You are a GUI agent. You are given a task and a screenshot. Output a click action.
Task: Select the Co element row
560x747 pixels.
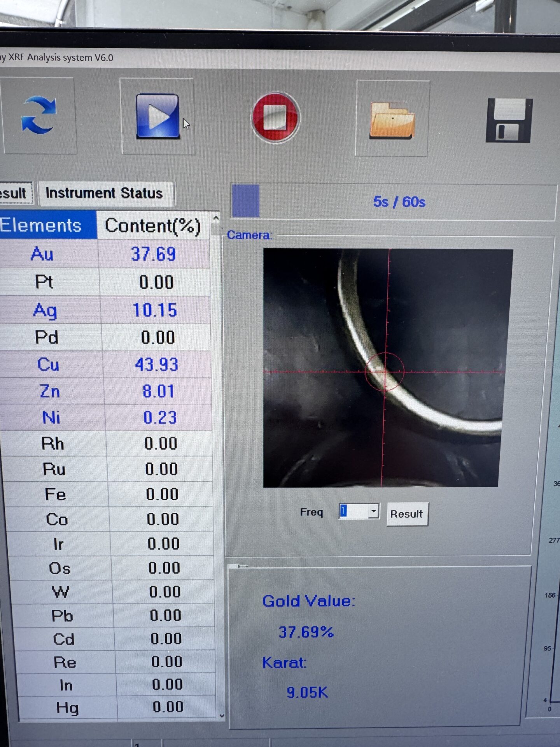point(110,519)
